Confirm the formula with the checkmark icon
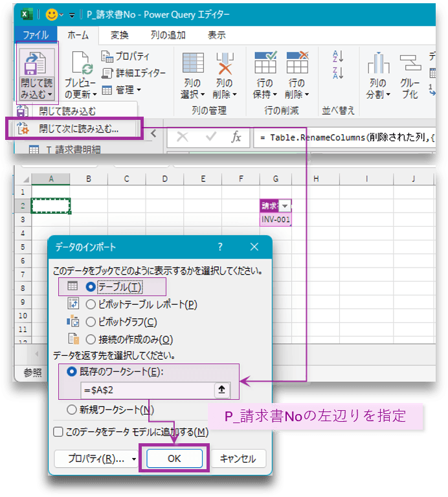The image size is (448, 497). [x=211, y=137]
